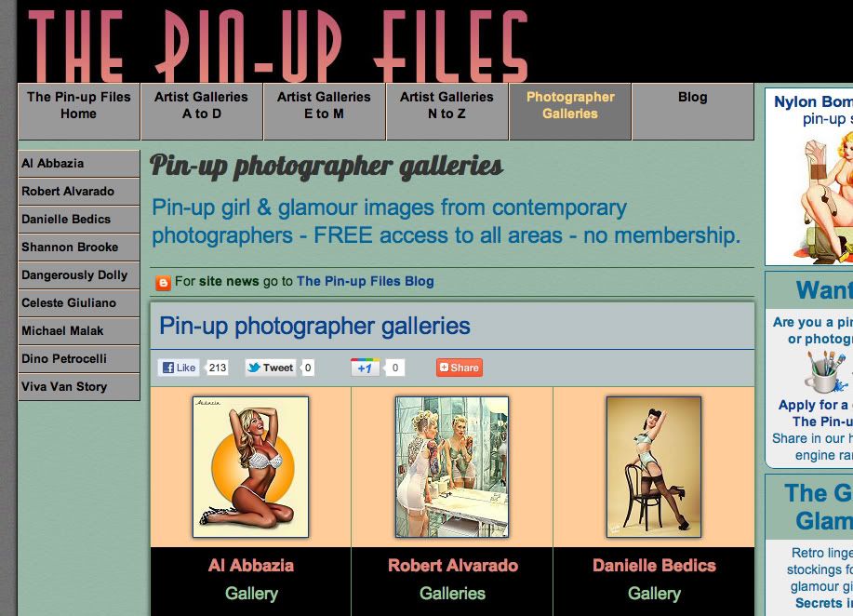Screen dimensions: 853x616
Task: Click the Twitter Tweet button
Action: (x=271, y=368)
